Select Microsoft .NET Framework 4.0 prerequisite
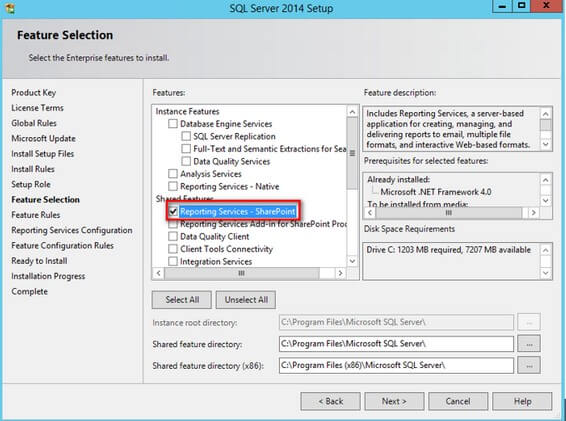This screenshot has width=566, height=421. pos(436,192)
